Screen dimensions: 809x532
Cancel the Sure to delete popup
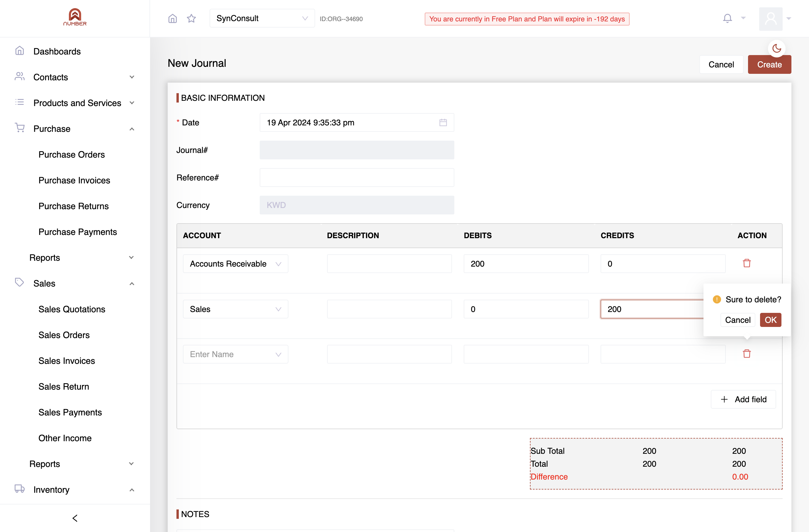(737, 320)
